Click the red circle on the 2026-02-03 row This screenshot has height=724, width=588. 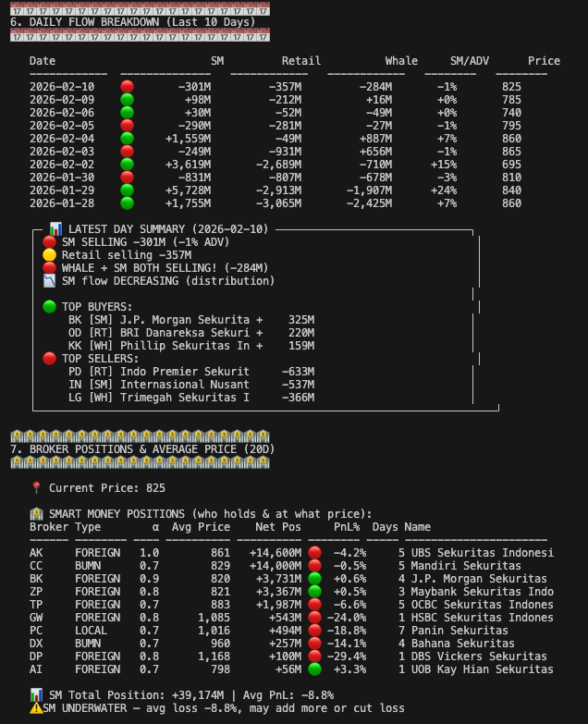tap(127, 152)
